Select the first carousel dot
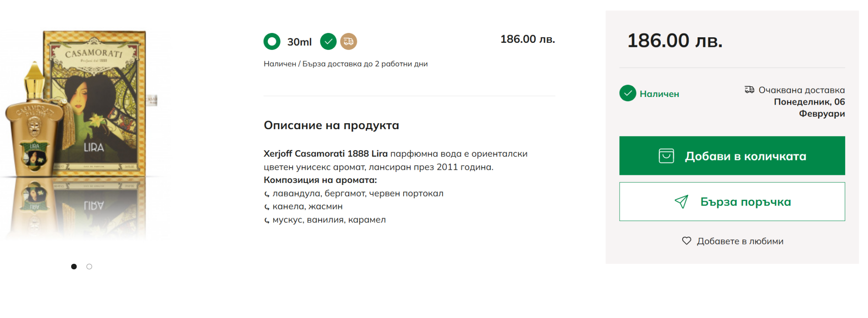868x318 pixels. (x=74, y=267)
